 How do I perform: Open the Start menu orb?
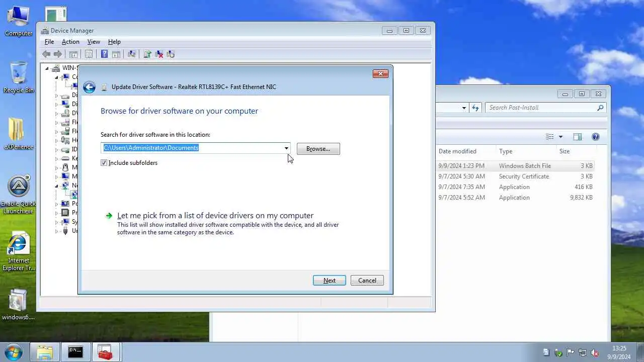pos(13,352)
